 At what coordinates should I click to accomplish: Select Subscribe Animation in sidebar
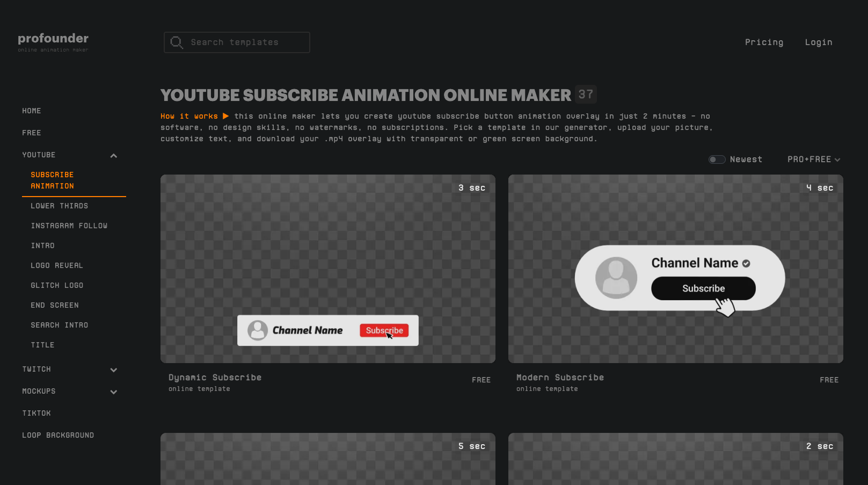(x=52, y=180)
